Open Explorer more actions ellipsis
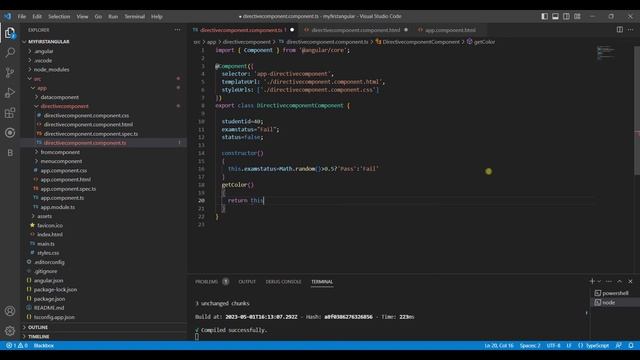Viewport: 640px width, 360px height. pos(178,30)
